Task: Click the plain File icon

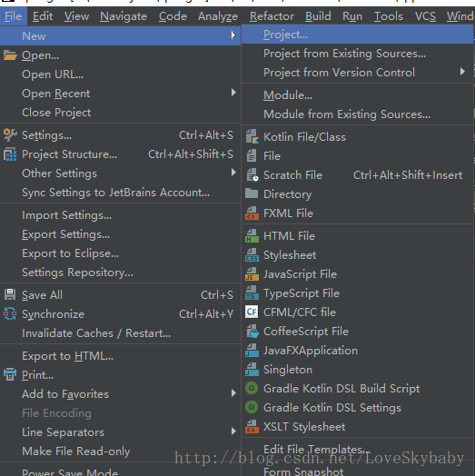Action: [252, 156]
